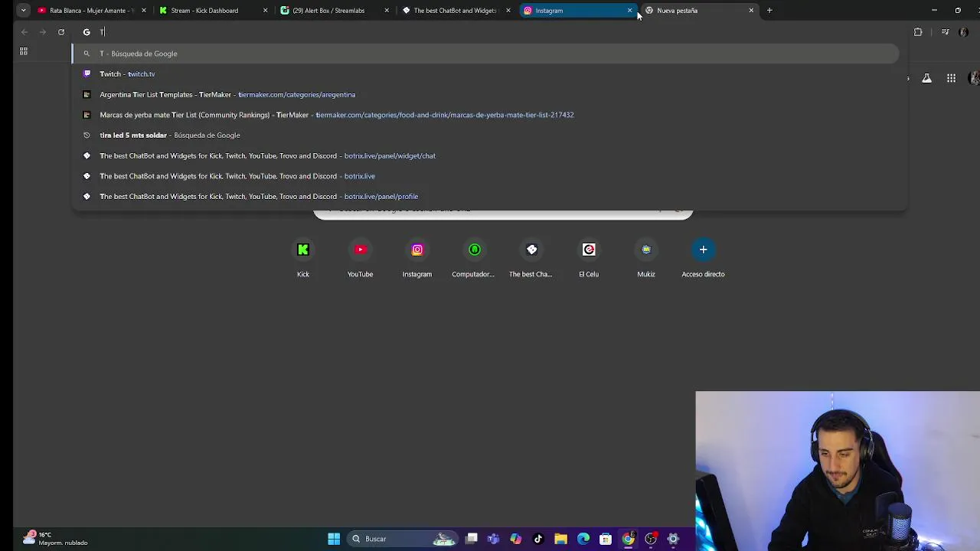Open the tab search dropdown arrow
The image size is (980, 551).
pos(24,11)
